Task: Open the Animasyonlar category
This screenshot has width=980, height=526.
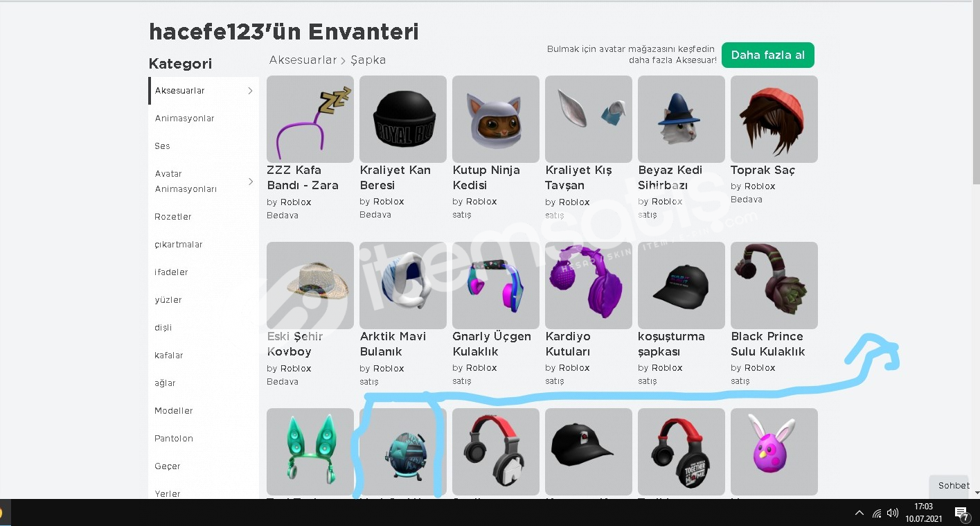Action: pos(185,119)
